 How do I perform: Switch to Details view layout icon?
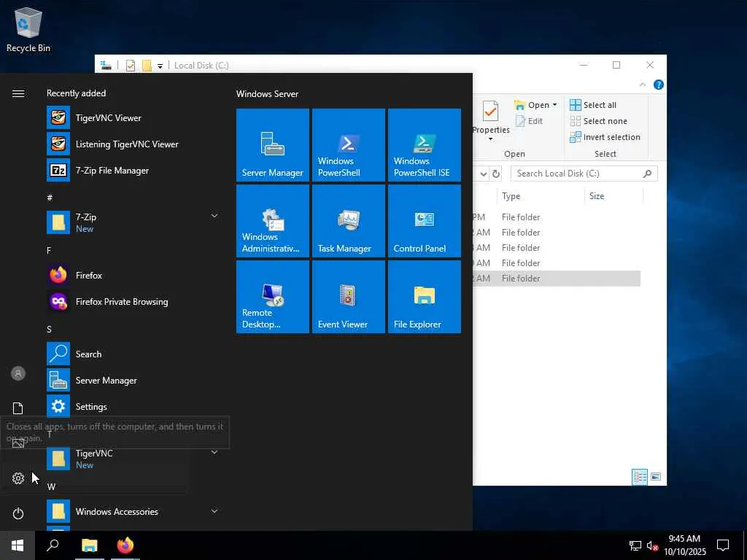point(640,477)
